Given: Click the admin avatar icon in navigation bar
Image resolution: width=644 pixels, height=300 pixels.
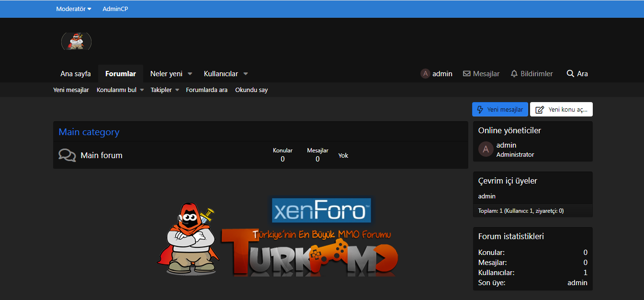Looking at the screenshot, I should coord(425,74).
